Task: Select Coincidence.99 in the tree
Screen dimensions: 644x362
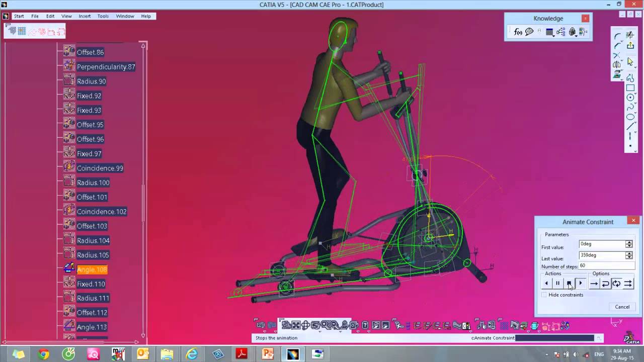Action: [100, 168]
